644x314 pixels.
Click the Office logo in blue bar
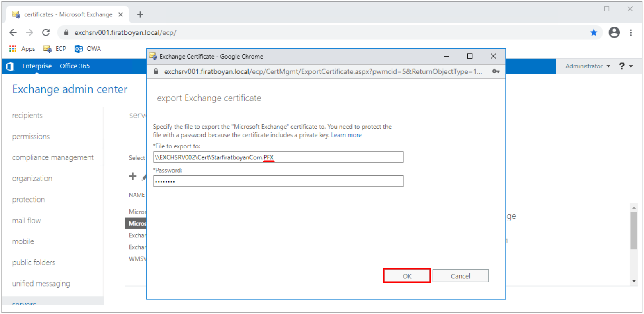click(10, 66)
